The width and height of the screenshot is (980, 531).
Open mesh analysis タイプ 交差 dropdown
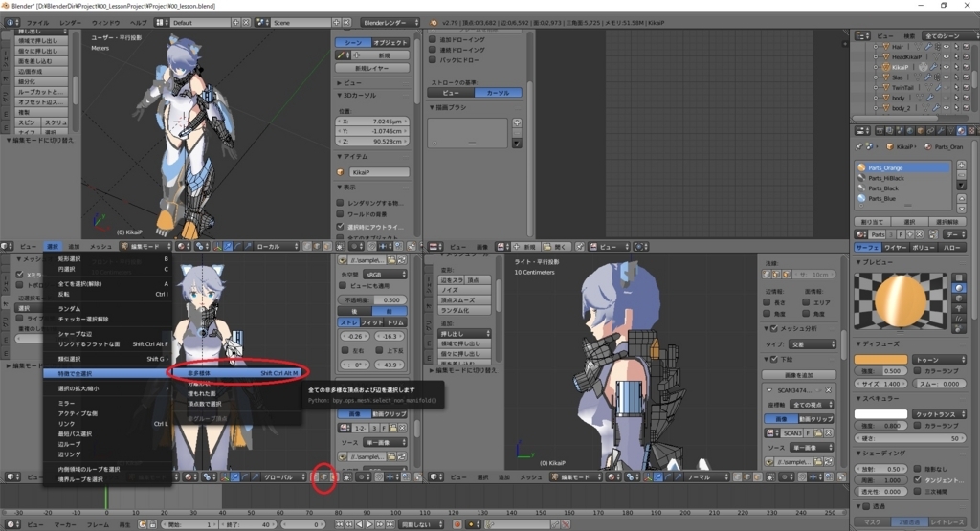tap(812, 344)
